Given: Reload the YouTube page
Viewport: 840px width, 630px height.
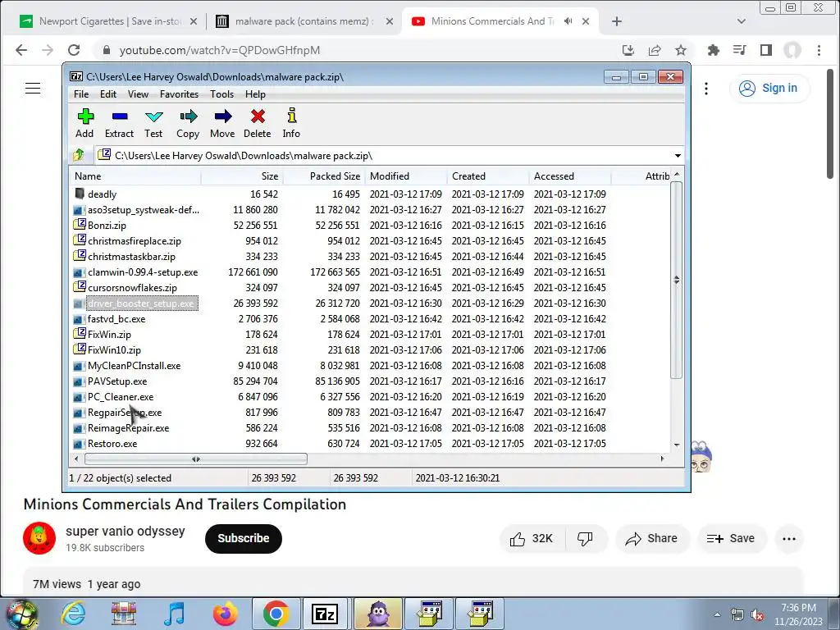Looking at the screenshot, I should click(74, 50).
